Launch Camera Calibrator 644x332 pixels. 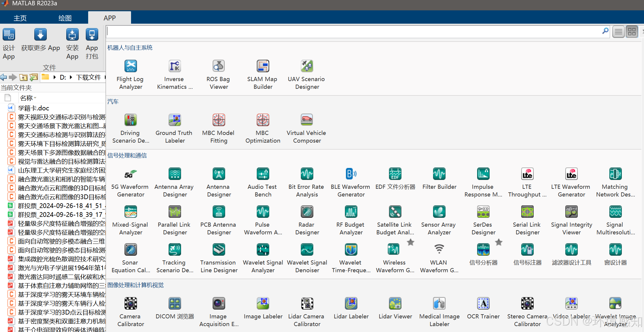pos(130,312)
